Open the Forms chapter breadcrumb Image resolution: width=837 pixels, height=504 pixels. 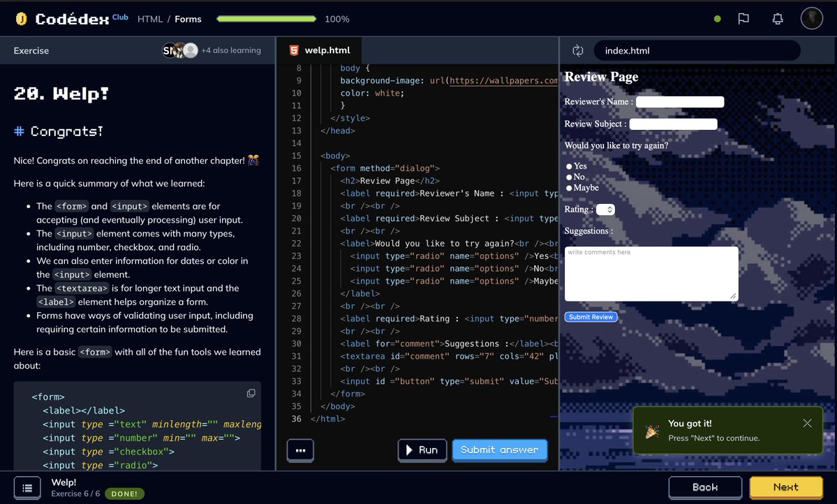click(188, 20)
